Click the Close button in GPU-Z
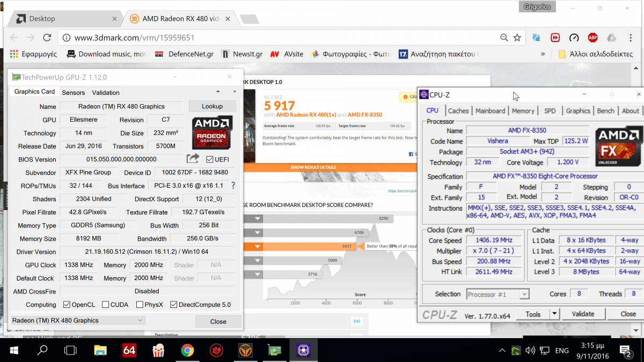The image size is (644, 362). click(x=218, y=321)
